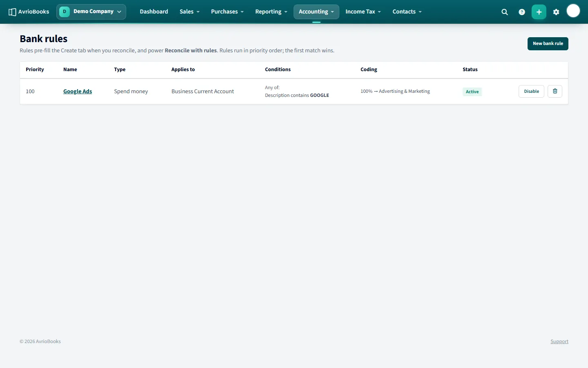Click the Spend money type cell

point(131,91)
